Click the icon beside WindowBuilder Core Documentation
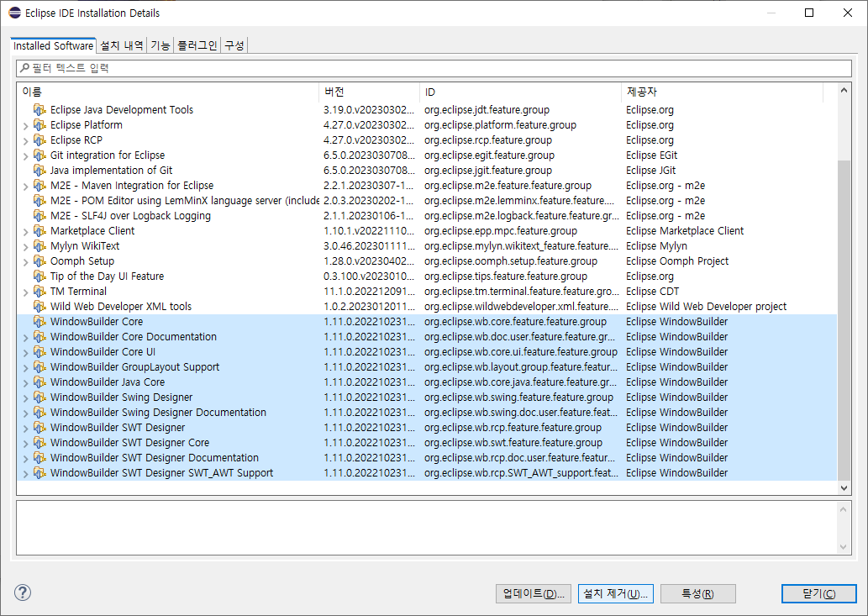 click(39, 336)
